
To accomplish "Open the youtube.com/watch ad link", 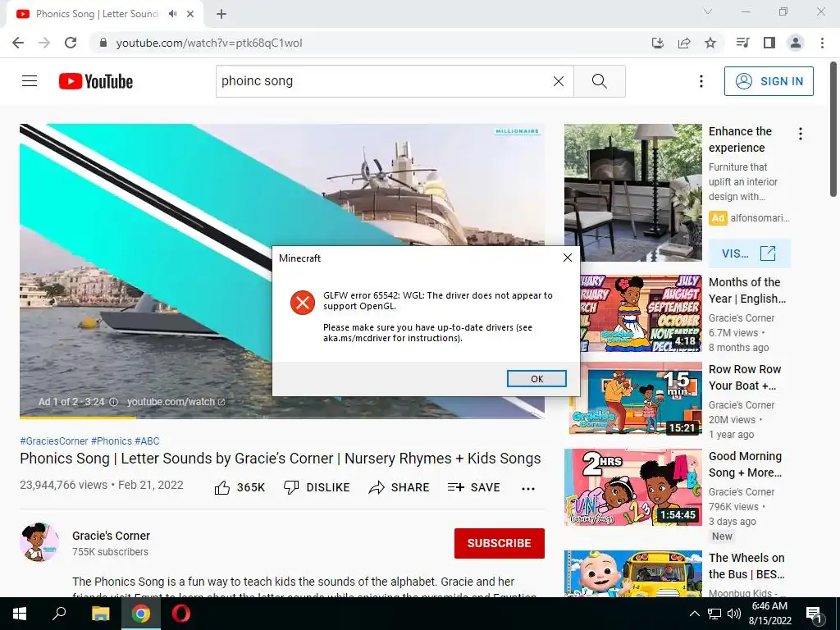I will tap(176, 402).
